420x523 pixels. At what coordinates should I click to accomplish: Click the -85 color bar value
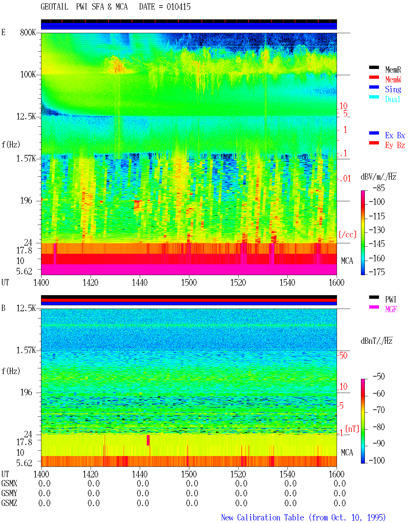379,188
